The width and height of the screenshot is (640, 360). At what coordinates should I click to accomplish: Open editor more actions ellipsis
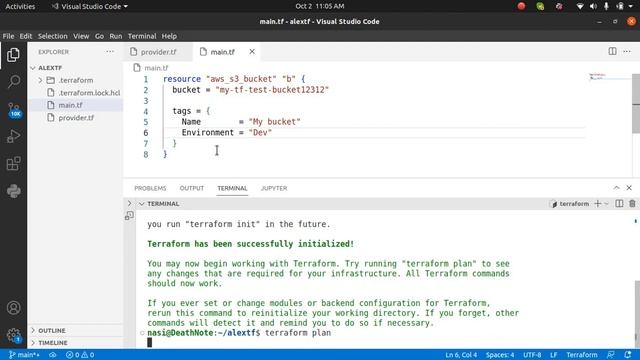point(627,51)
